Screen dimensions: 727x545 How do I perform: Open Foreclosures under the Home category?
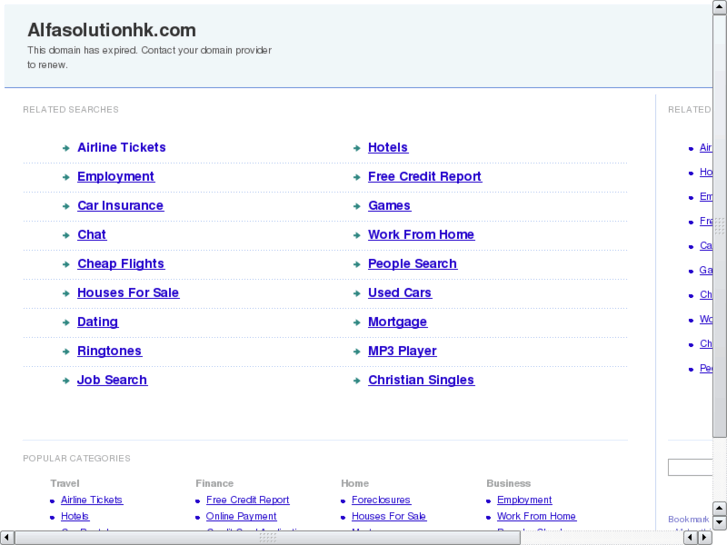[x=380, y=500]
